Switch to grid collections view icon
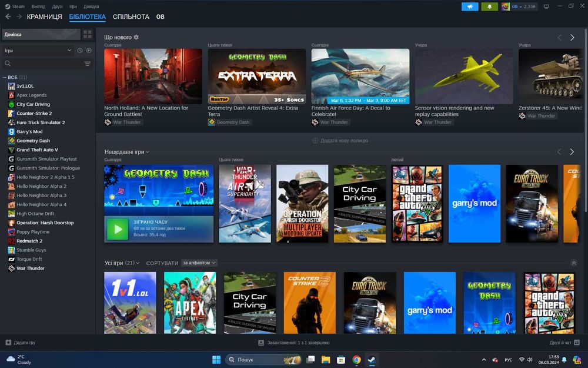This screenshot has width=588, height=368. coord(88,35)
